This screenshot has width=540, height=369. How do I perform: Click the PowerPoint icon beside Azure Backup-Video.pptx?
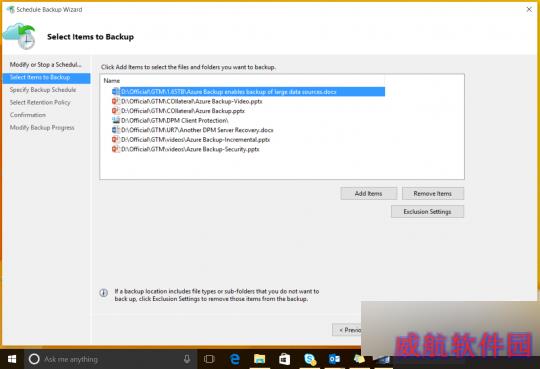click(x=116, y=101)
